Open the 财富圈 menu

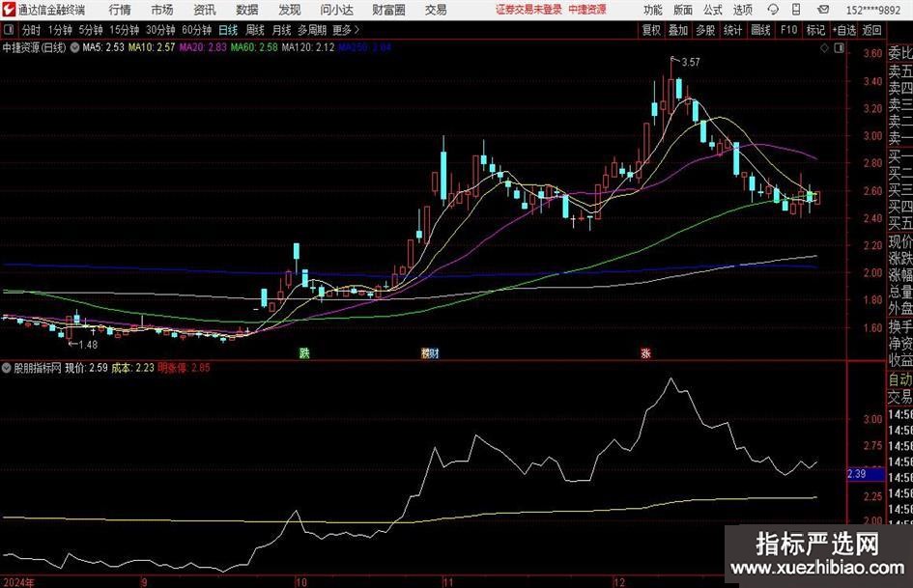(389, 10)
